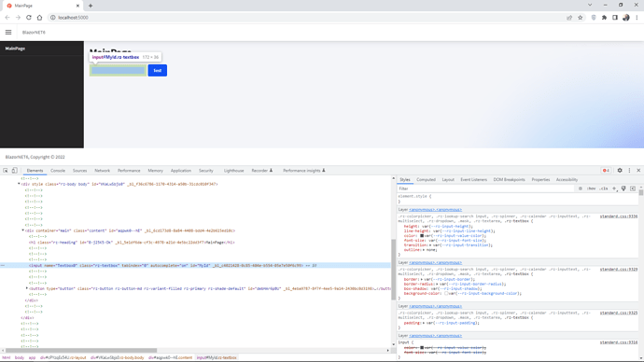This screenshot has width=644, height=362.
Task: Switch to the Sources tab
Action: (x=79, y=171)
